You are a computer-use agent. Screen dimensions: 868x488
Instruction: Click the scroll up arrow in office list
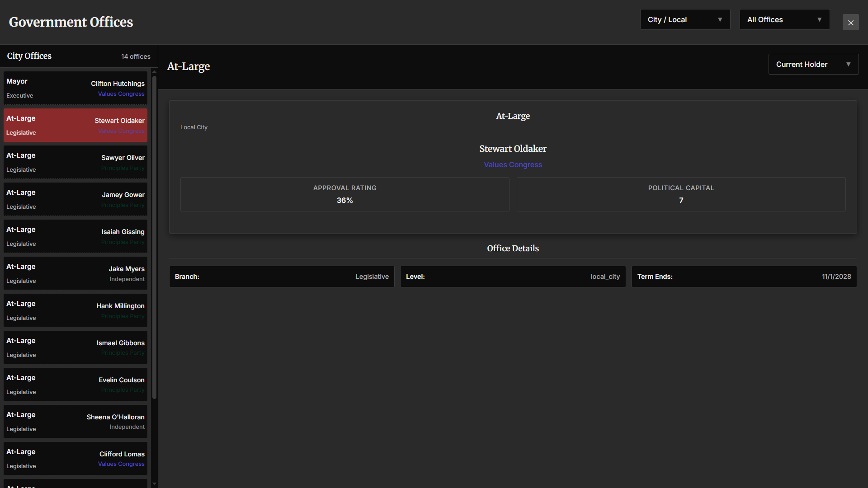154,71
